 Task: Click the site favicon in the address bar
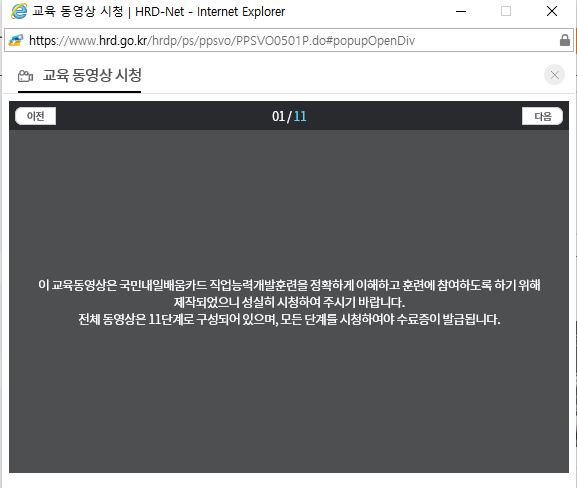pos(15,40)
